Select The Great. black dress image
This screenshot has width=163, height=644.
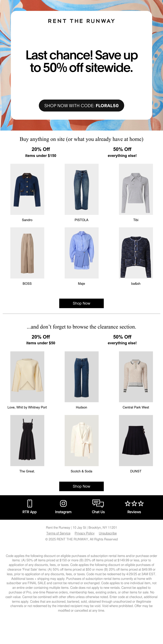27,440
